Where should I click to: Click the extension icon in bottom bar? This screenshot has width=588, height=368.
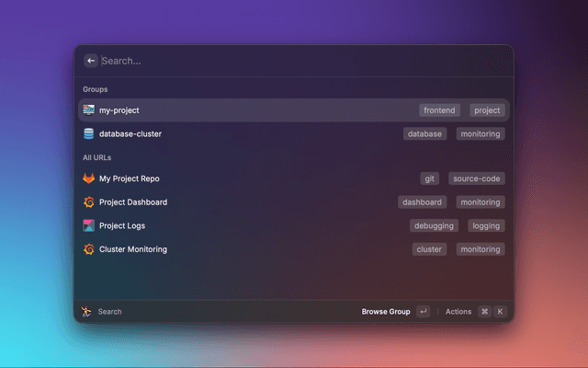(x=86, y=312)
